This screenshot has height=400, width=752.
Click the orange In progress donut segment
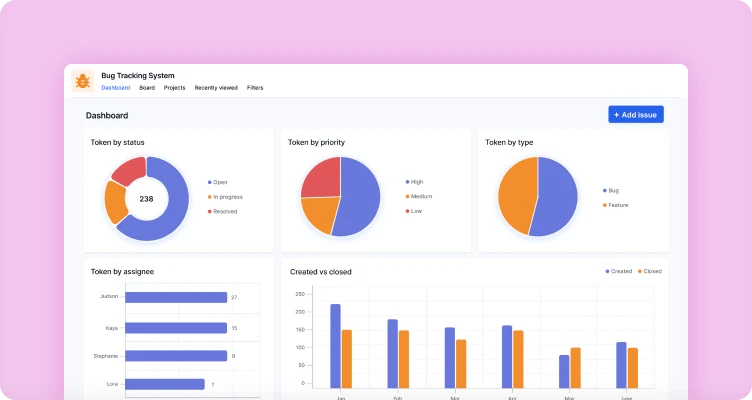pos(114,201)
